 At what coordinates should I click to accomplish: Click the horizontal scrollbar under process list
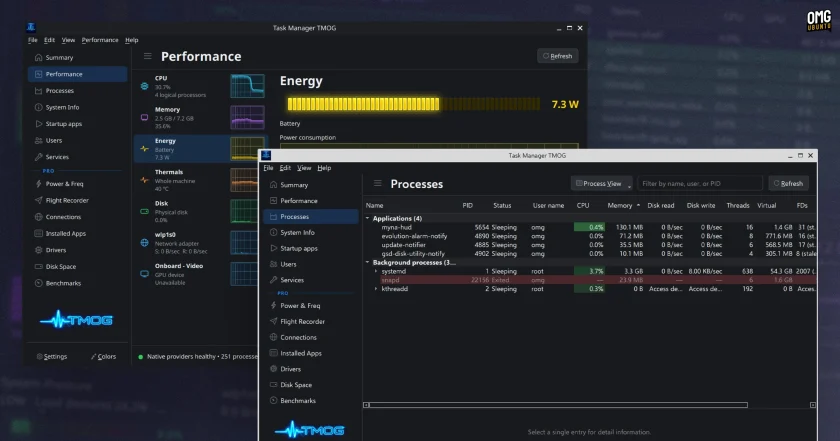click(558, 405)
